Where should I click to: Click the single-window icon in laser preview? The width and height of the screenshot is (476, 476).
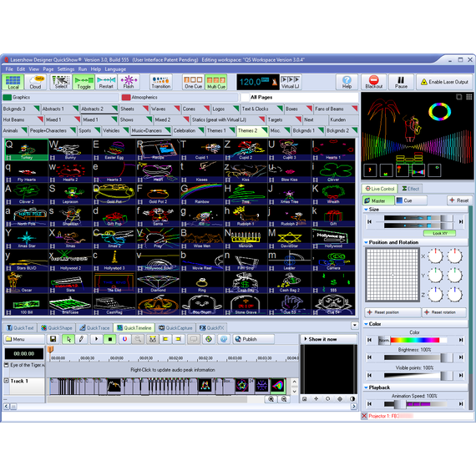(459, 97)
